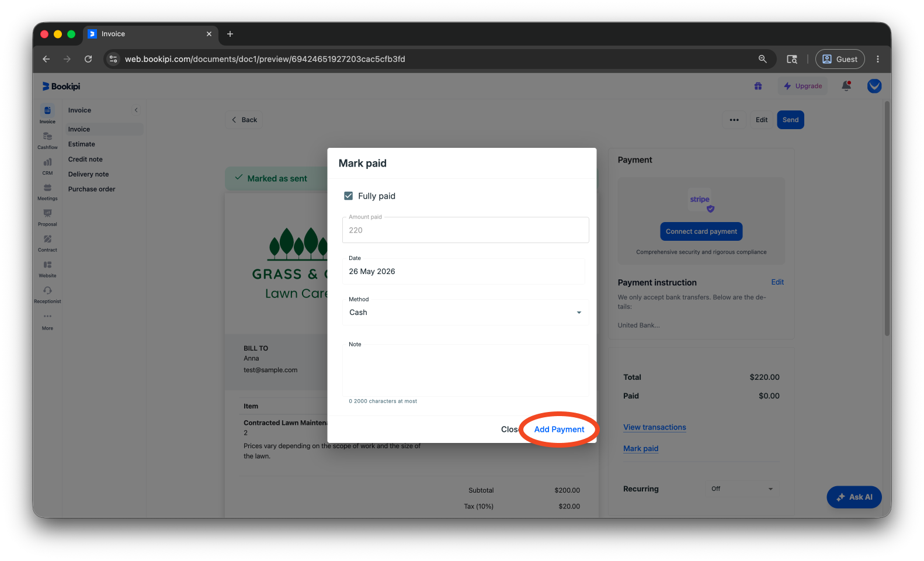The width and height of the screenshot is (924, 561).
Task: Open the Recurring Off dropdown
Action: click(742, 489)
